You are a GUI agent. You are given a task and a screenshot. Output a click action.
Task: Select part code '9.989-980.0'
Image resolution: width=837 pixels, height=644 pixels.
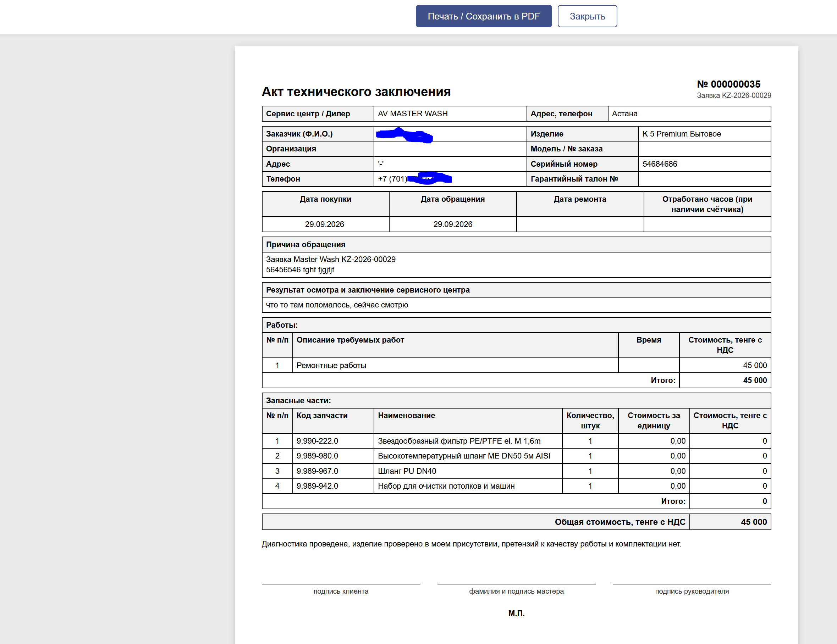tap(317, 456)
